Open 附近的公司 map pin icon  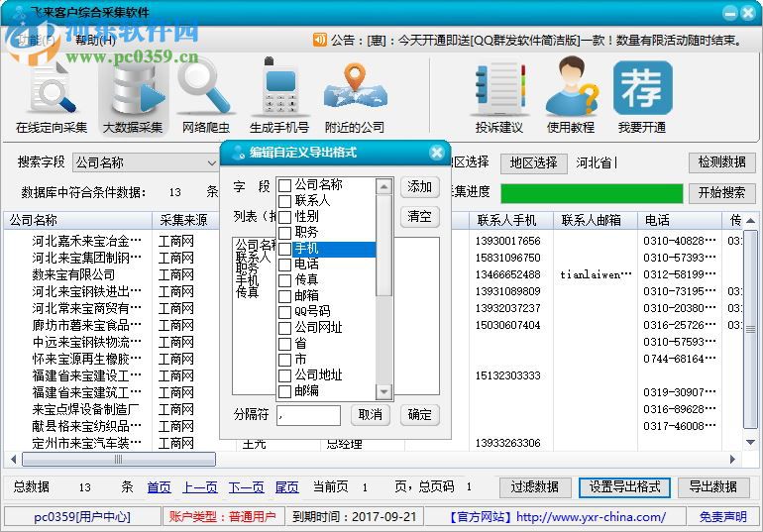pyautogui.click(x=354, y=93)
